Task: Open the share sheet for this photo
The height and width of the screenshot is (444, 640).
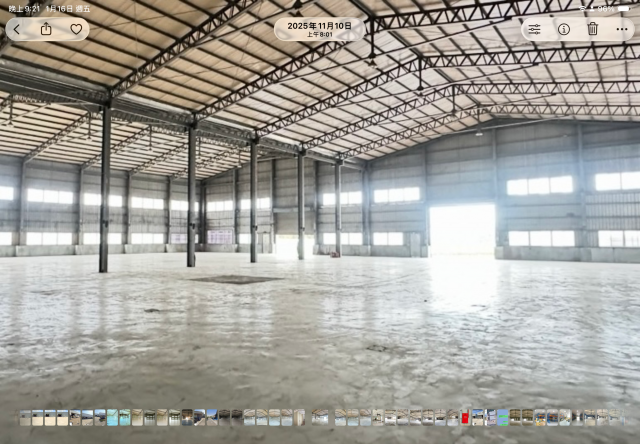Action: click(x=46, y=29)
